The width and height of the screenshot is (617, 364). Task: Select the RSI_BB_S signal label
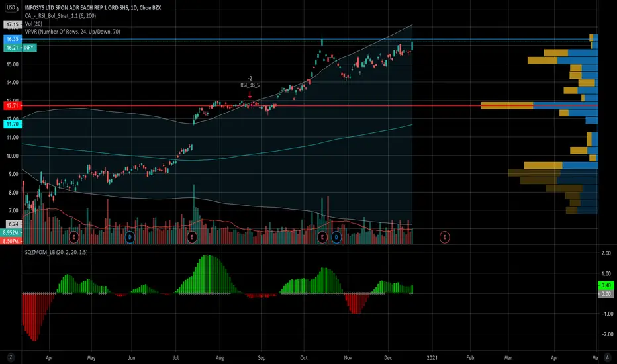[250, 85]
